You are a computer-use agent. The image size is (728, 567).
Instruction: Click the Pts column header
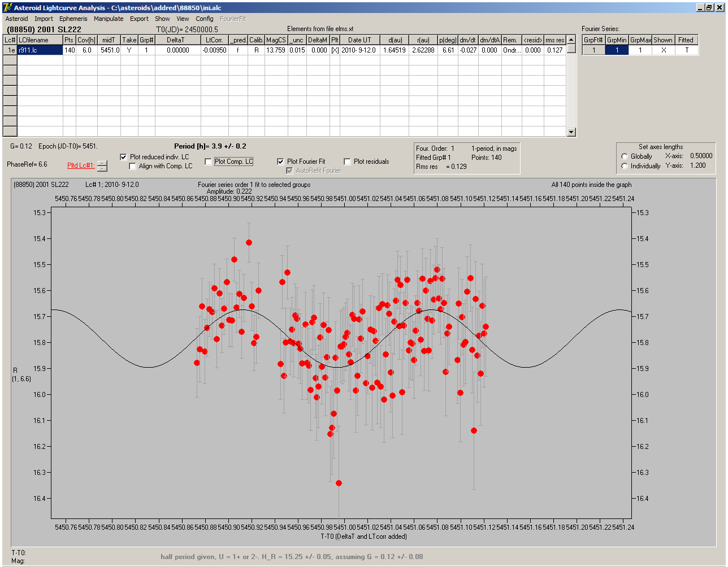point(69,40)
